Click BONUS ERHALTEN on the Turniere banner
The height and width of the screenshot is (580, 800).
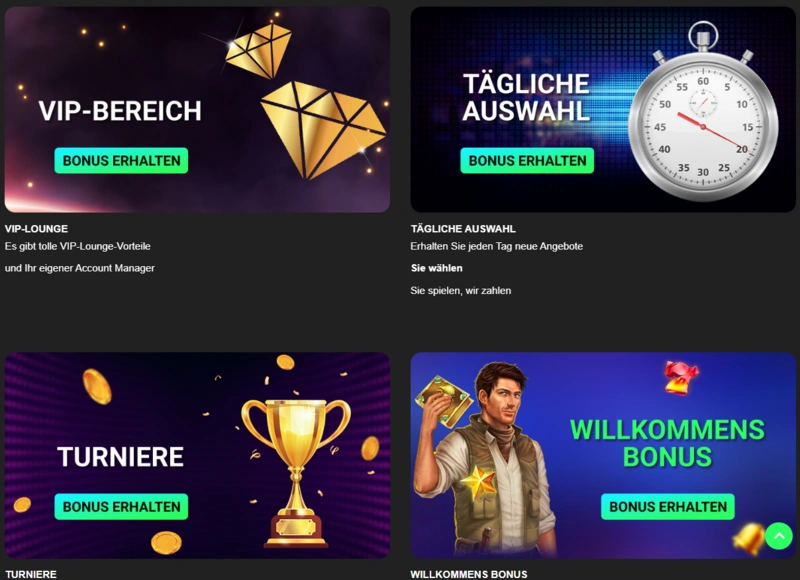click(121, 507)
